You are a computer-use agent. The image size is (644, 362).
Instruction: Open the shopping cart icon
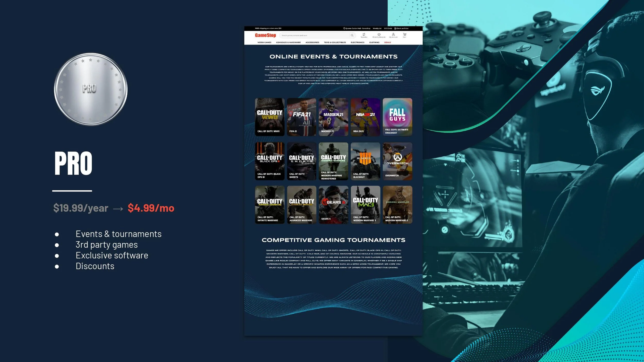point(404,34)
